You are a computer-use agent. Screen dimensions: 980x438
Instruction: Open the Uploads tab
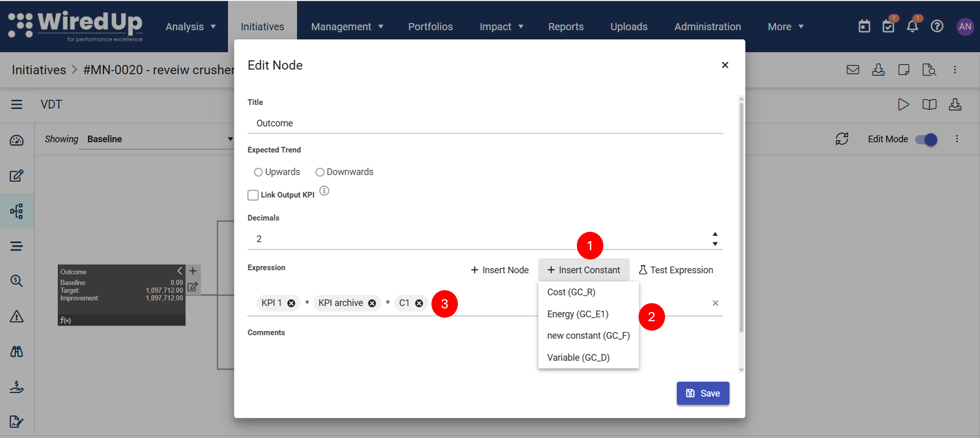(x=629, y=27)
